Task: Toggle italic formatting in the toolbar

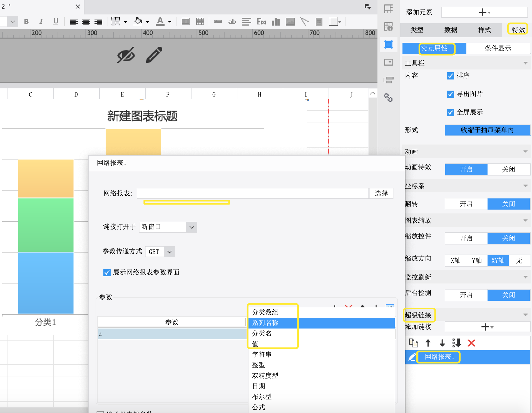Action: pyautogui.click(x=41, y=21)
